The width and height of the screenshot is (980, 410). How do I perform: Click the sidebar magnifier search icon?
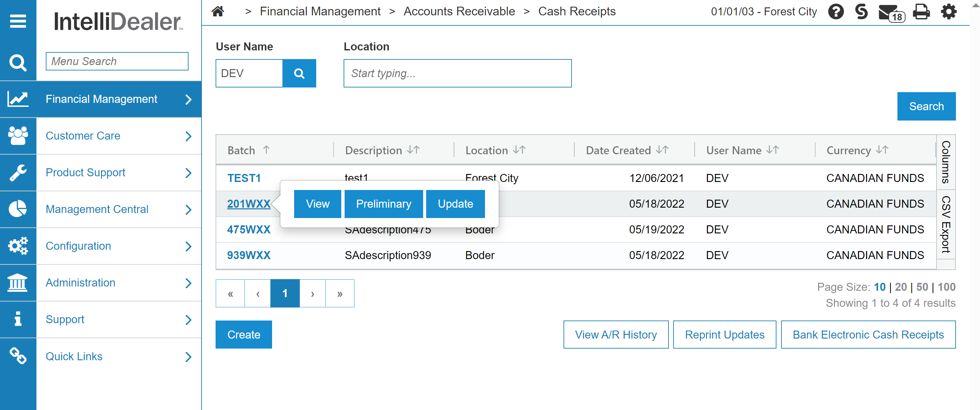coord(18,63)
